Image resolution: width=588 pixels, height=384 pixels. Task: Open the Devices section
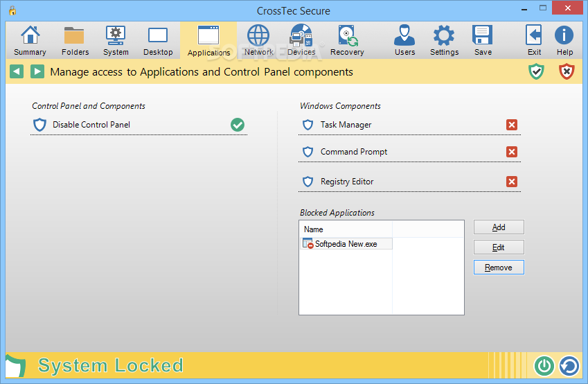(x=301, y=40)
